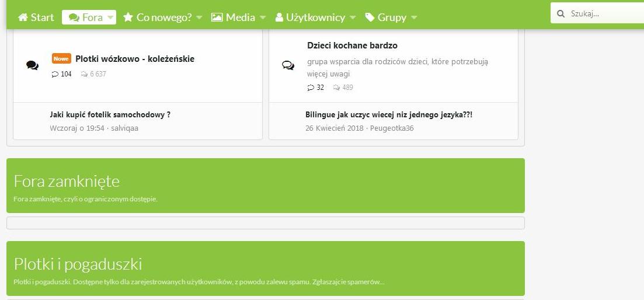Click the Grupy tag icon

(x=370, y=18)
